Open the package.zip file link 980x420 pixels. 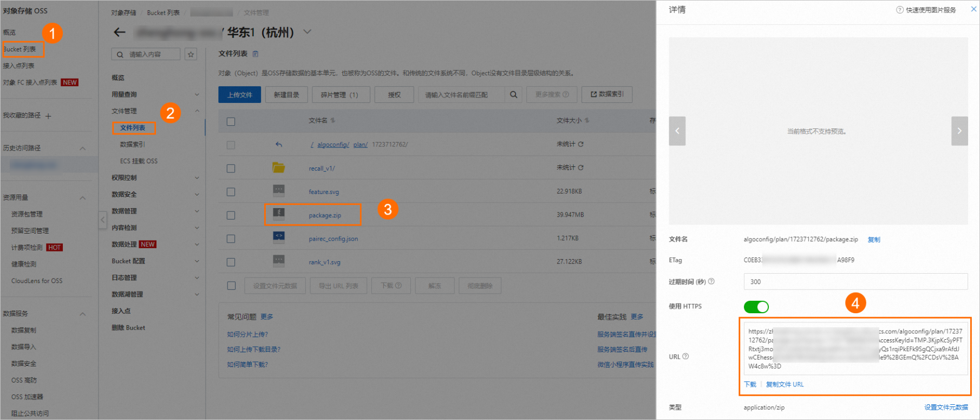(x=325, y=216)
